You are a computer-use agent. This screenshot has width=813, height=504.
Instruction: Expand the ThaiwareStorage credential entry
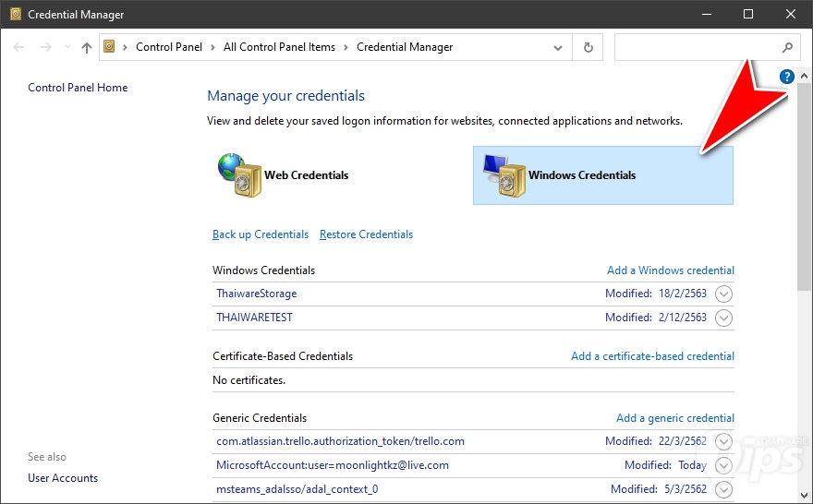pyautogui.click(x=724, y=294)
